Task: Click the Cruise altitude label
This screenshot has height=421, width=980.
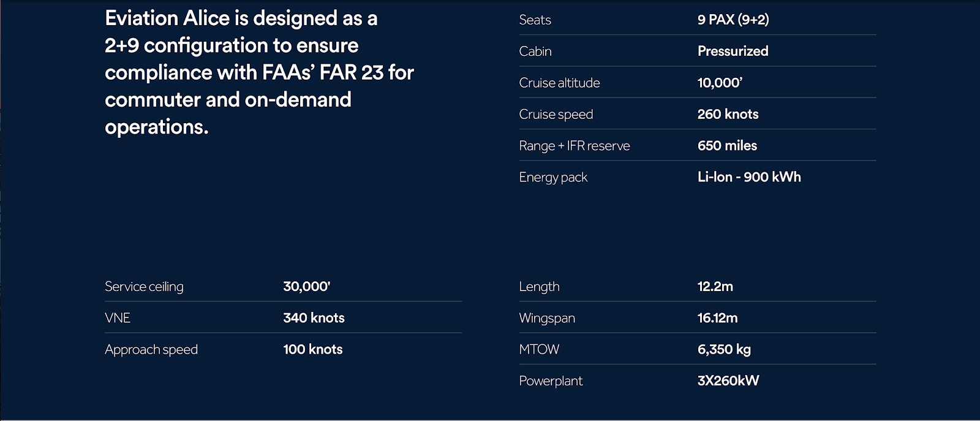Action: point(559,83)
